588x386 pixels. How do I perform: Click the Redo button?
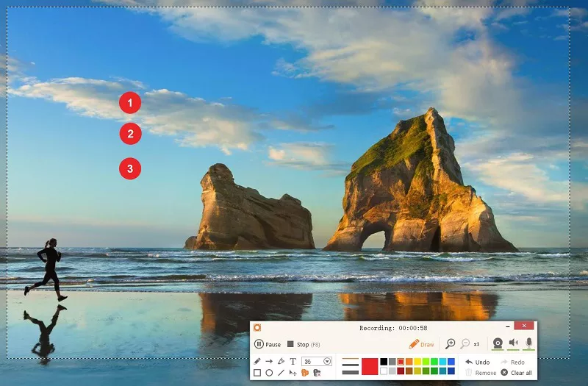click(x=512, y=362)
